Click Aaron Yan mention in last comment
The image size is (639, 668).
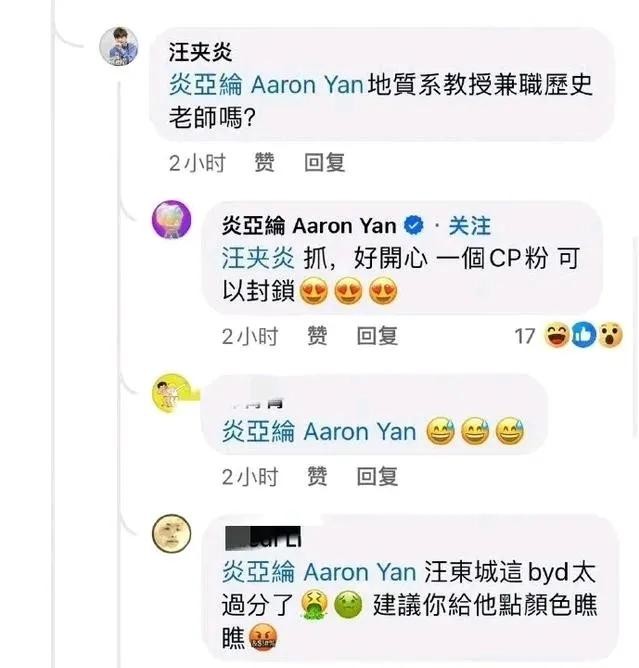(x=319, y=572)
